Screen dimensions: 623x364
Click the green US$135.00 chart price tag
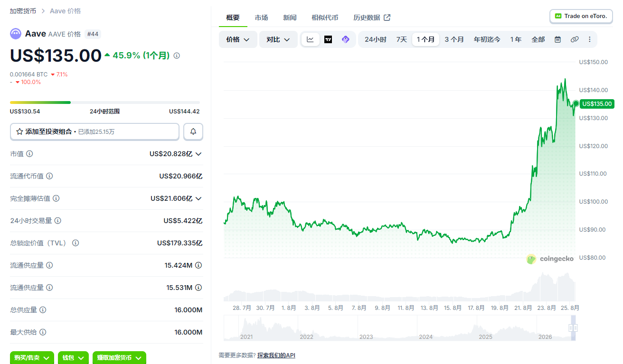[x=597, y=104]
